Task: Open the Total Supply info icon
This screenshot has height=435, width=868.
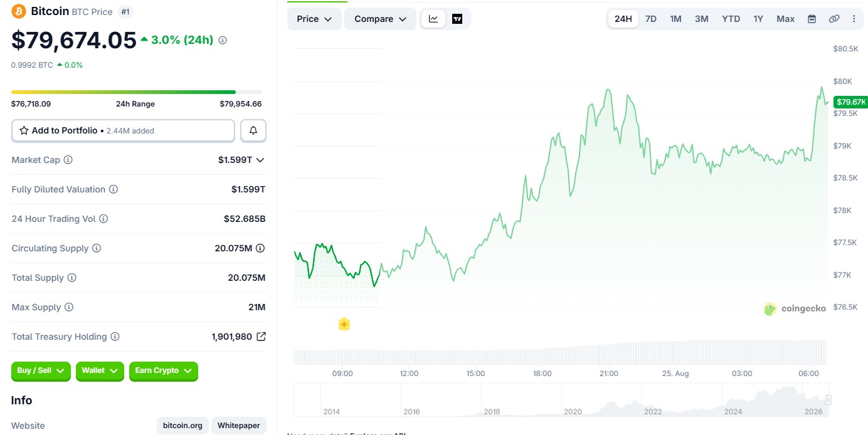Action: (x=72, y=278)
